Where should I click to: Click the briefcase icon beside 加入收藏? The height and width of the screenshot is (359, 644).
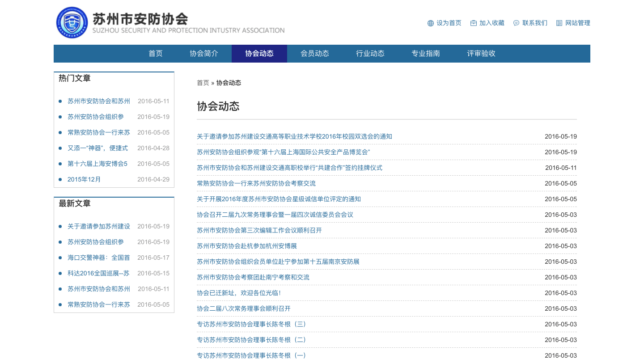(x=473, y=23)
